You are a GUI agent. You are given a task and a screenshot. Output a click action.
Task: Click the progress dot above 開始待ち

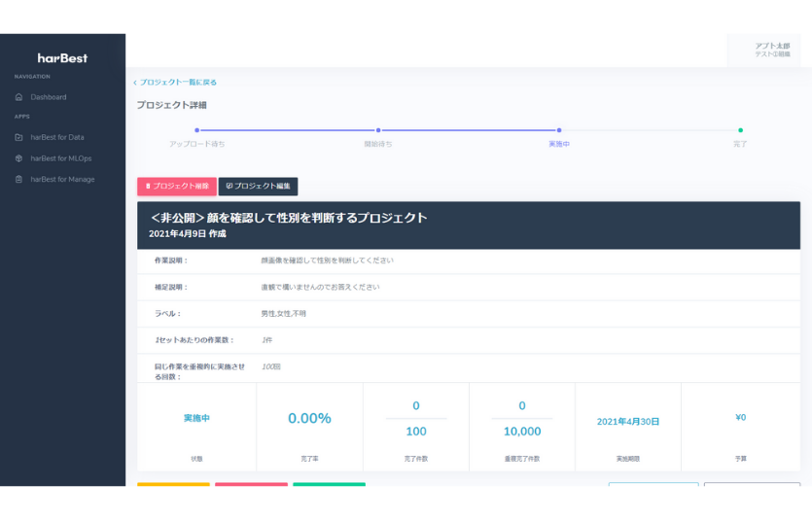378,129
